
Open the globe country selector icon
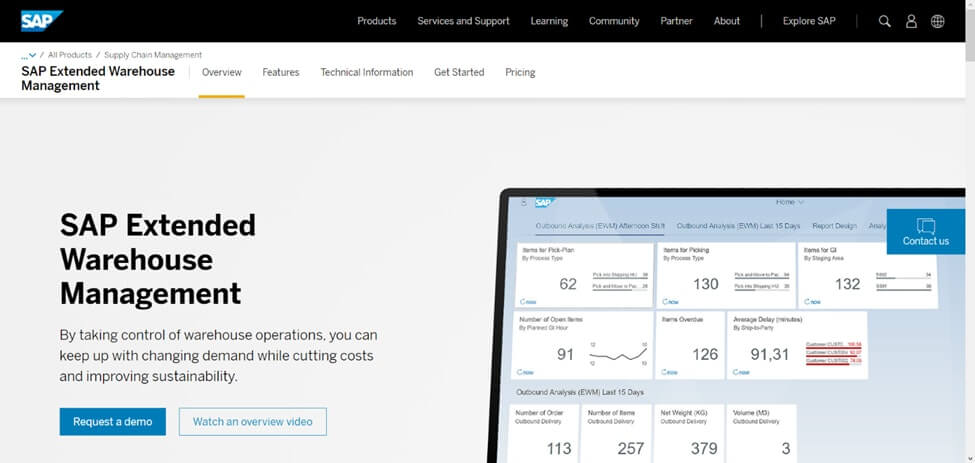pyautogui.click(x=937, y=21)
